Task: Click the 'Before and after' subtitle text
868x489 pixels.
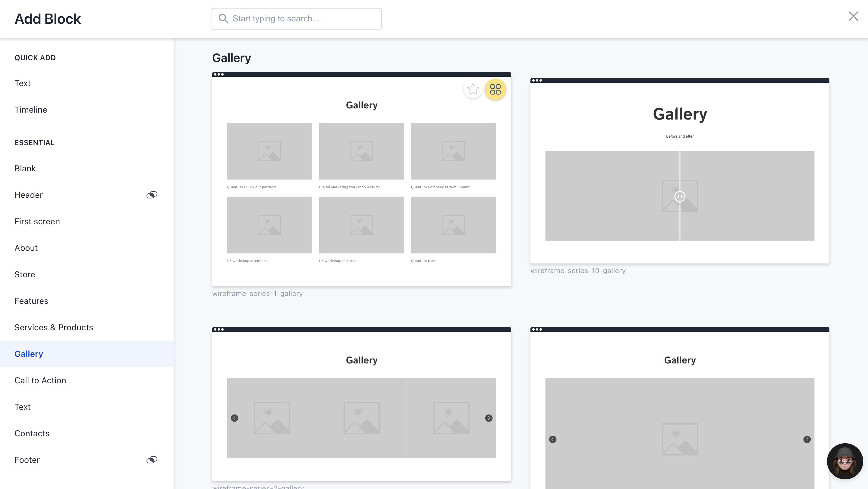Action: tap(680, 136)
